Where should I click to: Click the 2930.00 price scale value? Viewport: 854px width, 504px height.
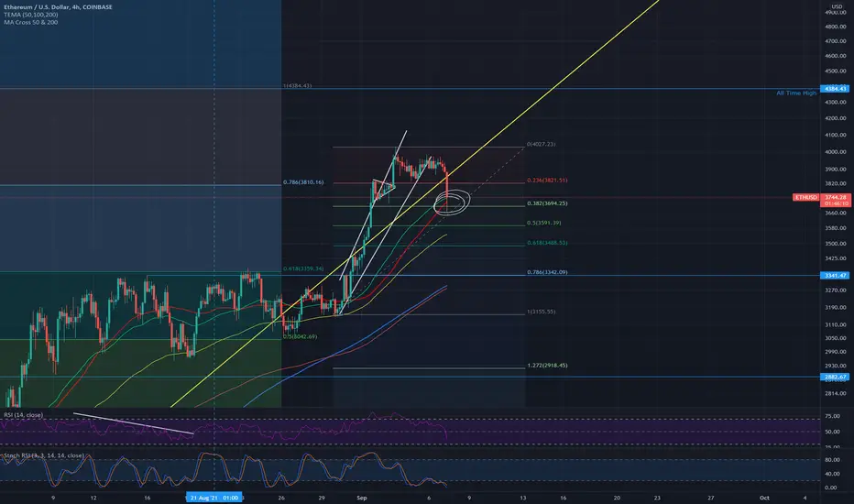coord(835,366)
